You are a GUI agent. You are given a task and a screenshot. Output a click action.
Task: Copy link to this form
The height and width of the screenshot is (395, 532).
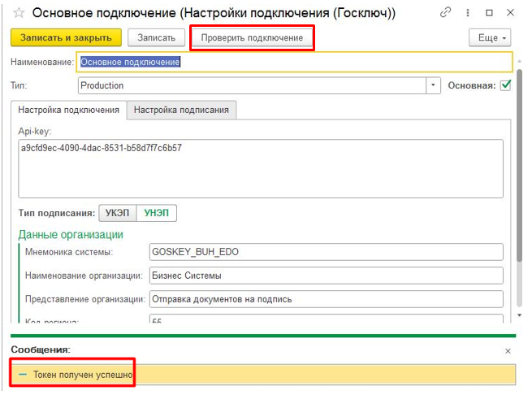[445, 12]
